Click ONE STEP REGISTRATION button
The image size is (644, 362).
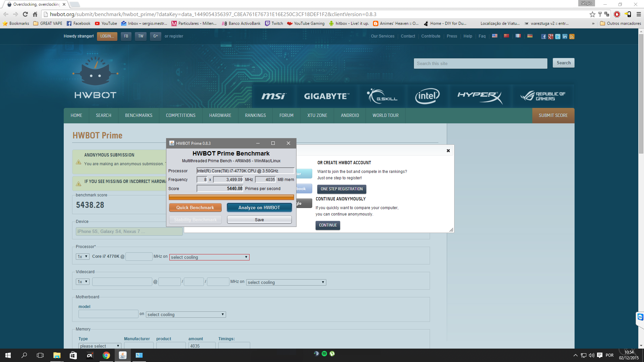click(x=341, y=189)
